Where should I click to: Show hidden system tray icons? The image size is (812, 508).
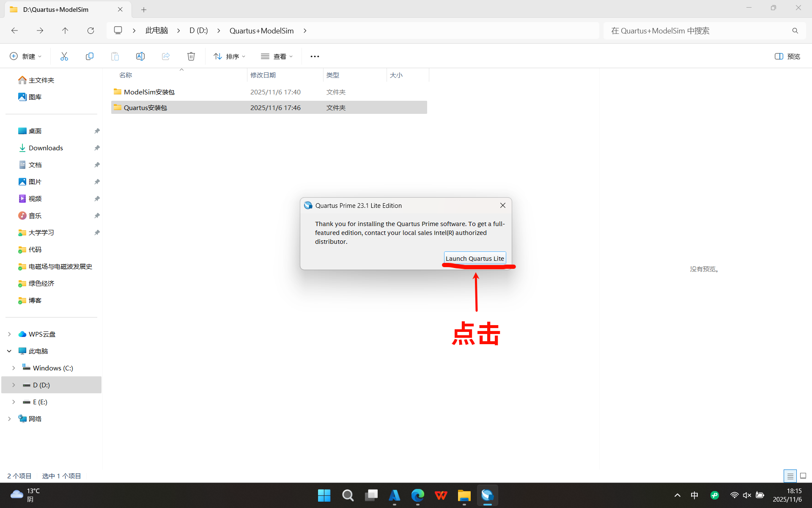(x=677, y=495)
